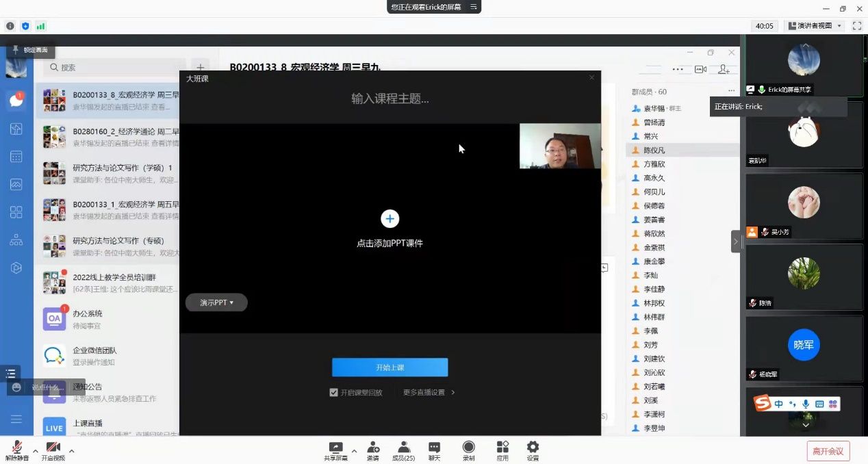Open the 邀请 invite icon
The width and height of the screenshot is (868, 464).
click(x=372, y=448)
